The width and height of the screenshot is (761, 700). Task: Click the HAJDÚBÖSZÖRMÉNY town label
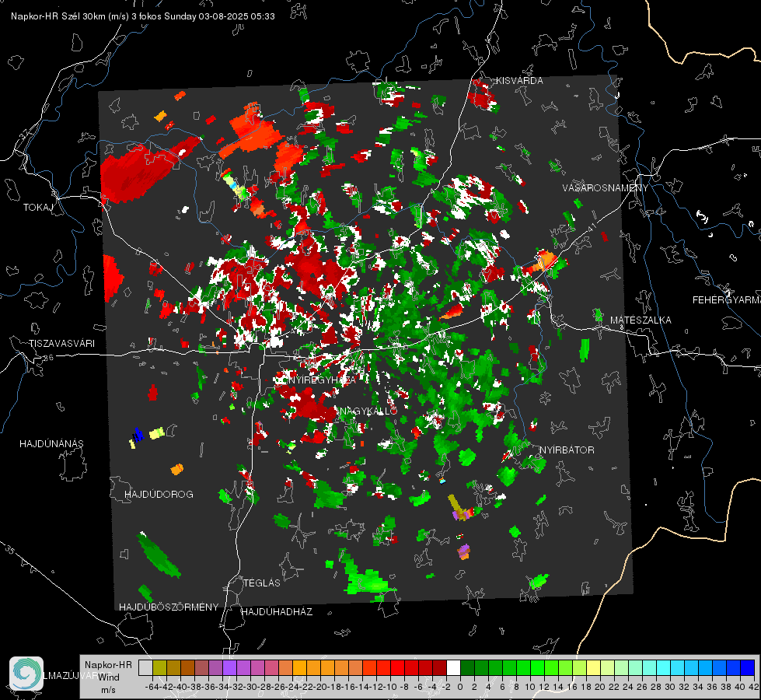tap(169, 607)
